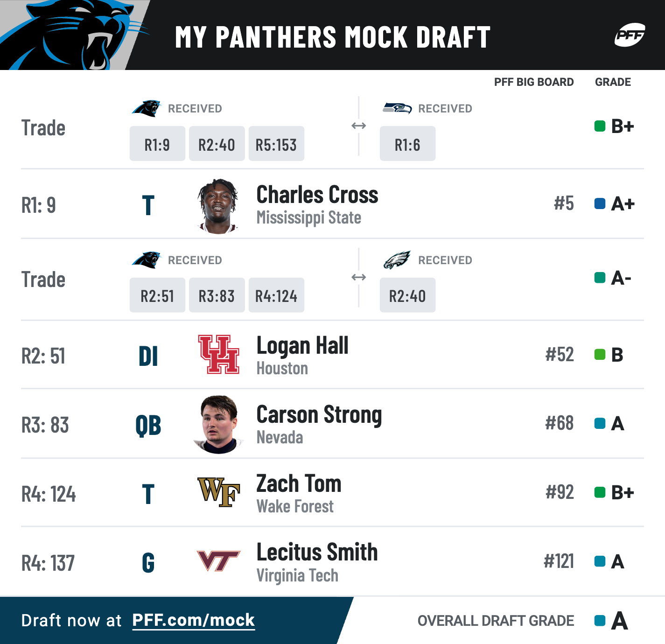665x644 pixels.
Task: Click Carson Strong player headshot
Action: (218, 424)
